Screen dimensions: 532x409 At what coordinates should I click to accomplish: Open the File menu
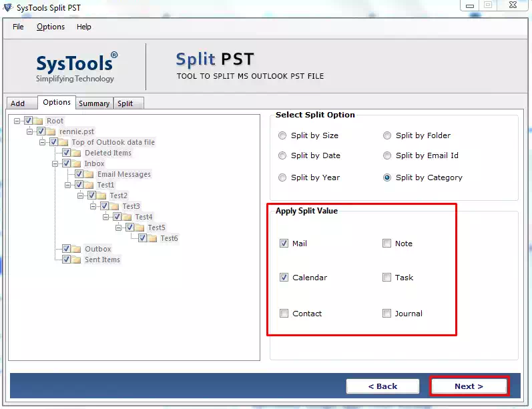pyautogui.click(x=18, y=27)
